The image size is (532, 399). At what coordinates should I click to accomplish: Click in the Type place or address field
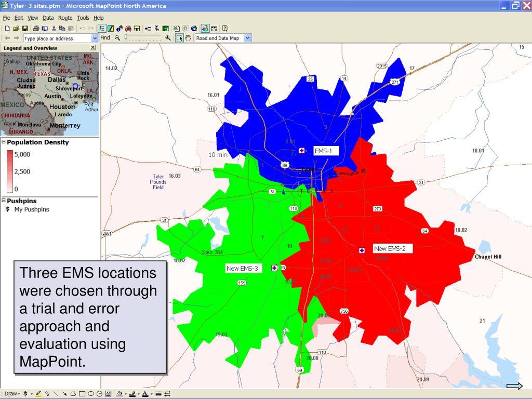coord(57,38)
